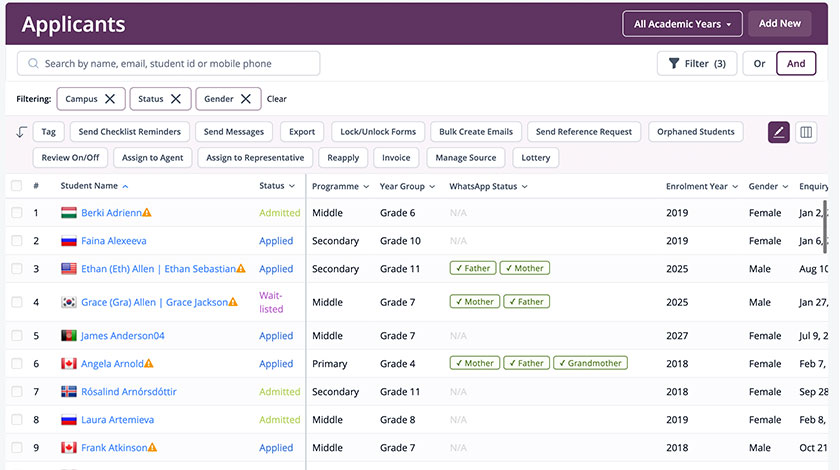This screenshot has width=840, height=470.
Task: Remove the Gender filter chip
Action: click(x=245, y=99)
